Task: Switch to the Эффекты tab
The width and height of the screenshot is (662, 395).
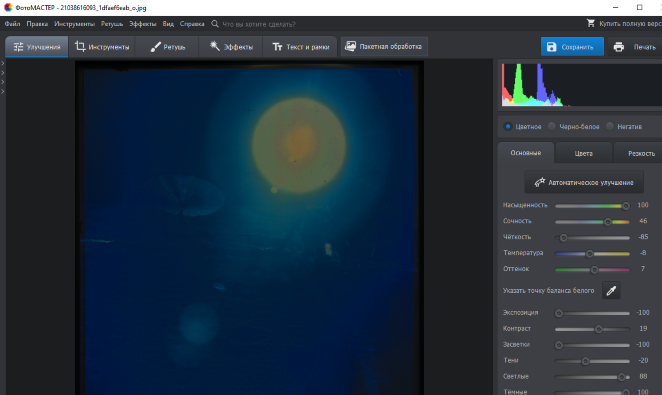Action: tap(231, 47)
